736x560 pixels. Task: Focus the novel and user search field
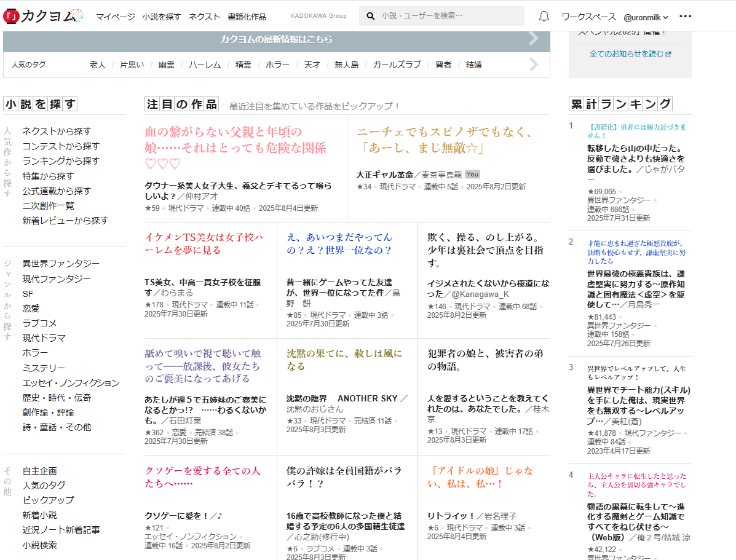(x=449, y=16)
